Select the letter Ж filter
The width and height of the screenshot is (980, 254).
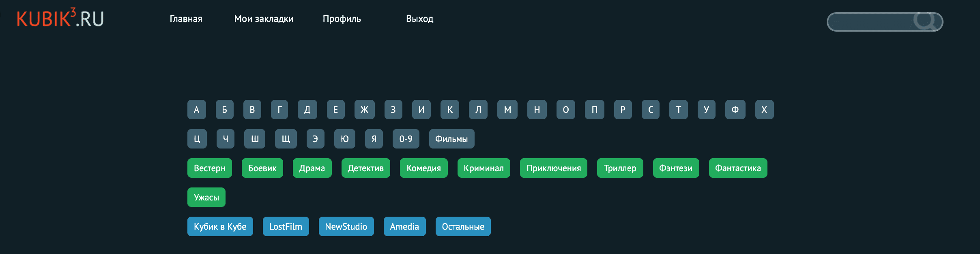click(364, 110)
